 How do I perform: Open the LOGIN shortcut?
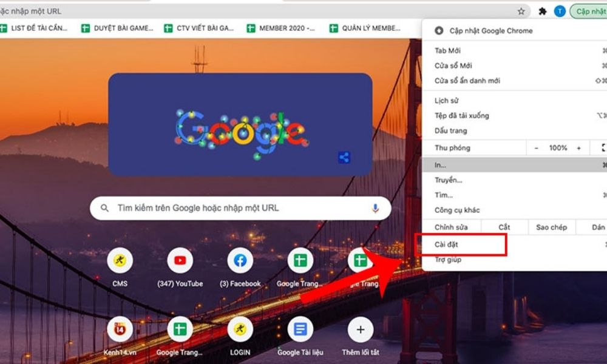tap(240, 335)
